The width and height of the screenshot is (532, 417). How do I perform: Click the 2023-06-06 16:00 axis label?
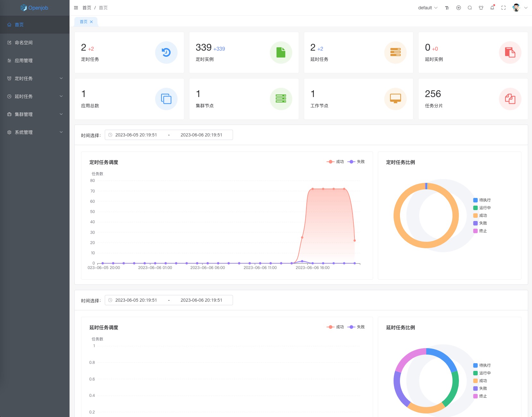[x=312, y=268]
